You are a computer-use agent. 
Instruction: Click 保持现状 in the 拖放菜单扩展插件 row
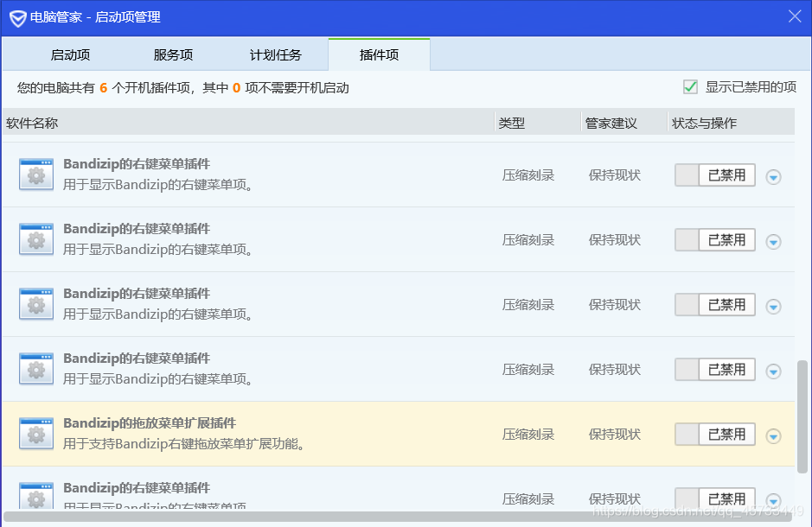tap(615, 435)
